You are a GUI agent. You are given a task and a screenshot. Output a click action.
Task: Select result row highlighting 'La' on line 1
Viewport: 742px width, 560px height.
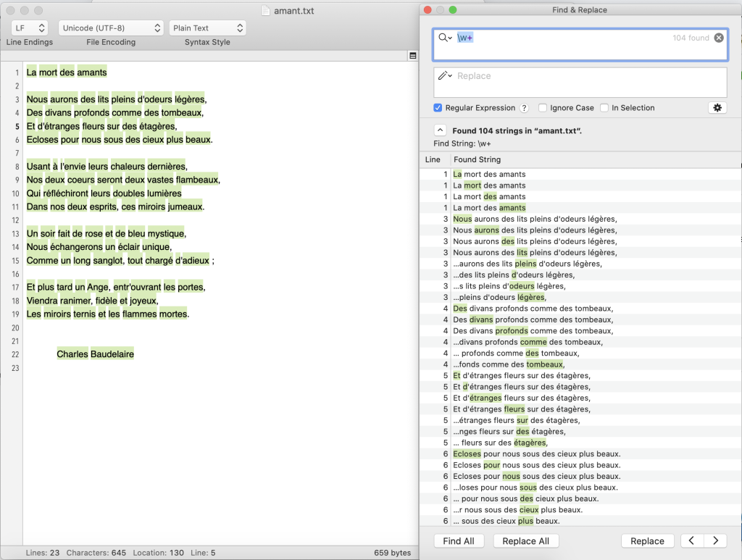pyautogui.click(x=580, y=174)
